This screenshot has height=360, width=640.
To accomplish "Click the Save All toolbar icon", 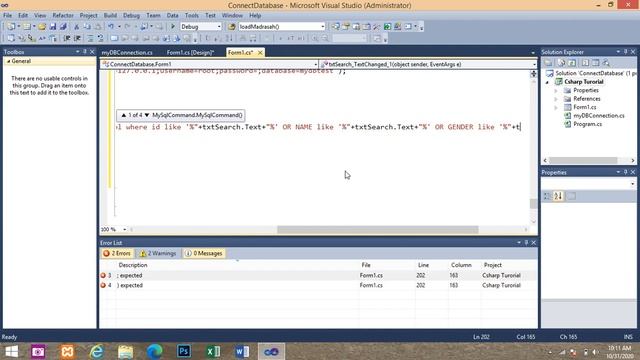I will click(x=63, y=27).
